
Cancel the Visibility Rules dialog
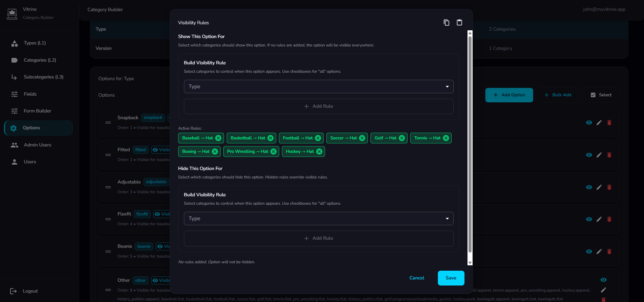pos(417,278)
